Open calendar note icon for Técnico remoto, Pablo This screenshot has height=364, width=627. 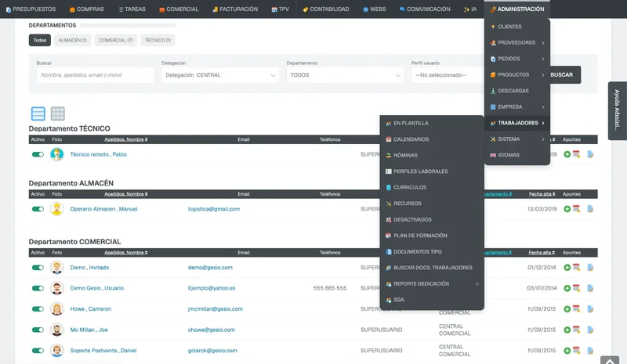pos(576,154)
